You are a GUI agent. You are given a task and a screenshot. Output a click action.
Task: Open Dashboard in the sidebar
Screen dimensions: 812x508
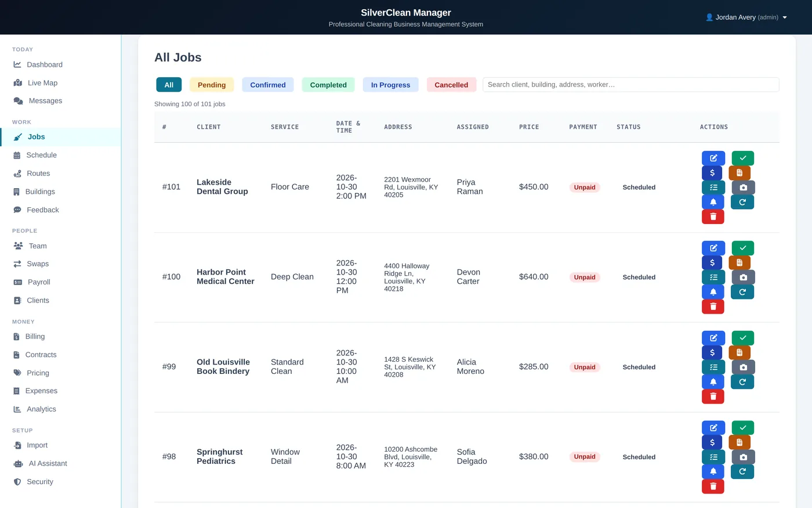(x=60, y=64)
